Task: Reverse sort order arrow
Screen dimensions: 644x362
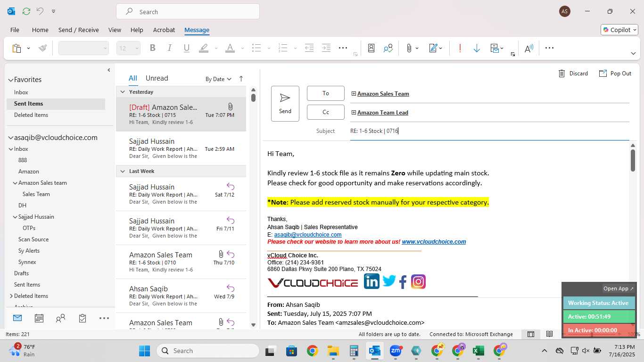Action: [241, 79]
